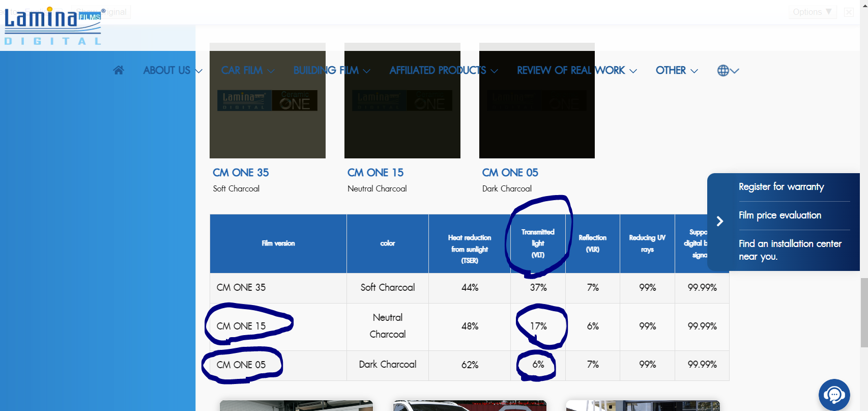Open the CM ONE 05 product title

point(510,173)
